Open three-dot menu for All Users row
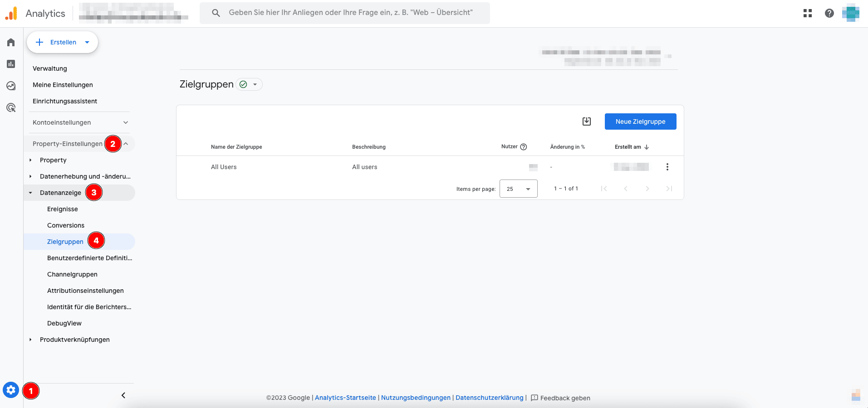 tap(667, 167)
